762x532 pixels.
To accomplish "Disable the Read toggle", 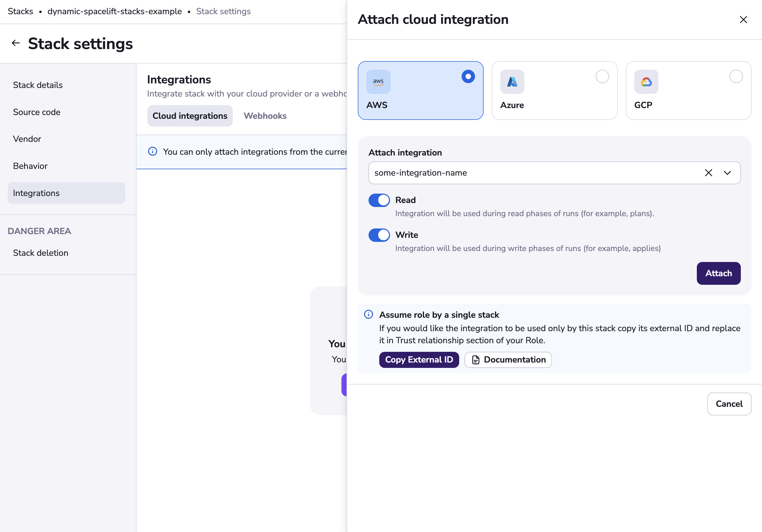I will point(379,200).
